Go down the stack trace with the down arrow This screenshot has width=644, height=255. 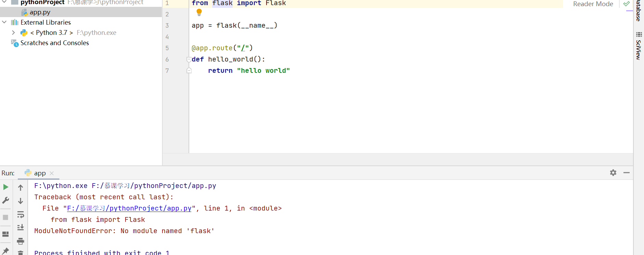pyautogui.click(x=21, y=201)
